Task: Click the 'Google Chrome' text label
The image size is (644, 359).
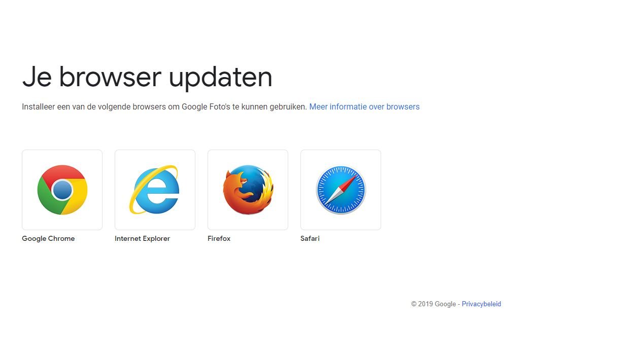Action: 48,238
